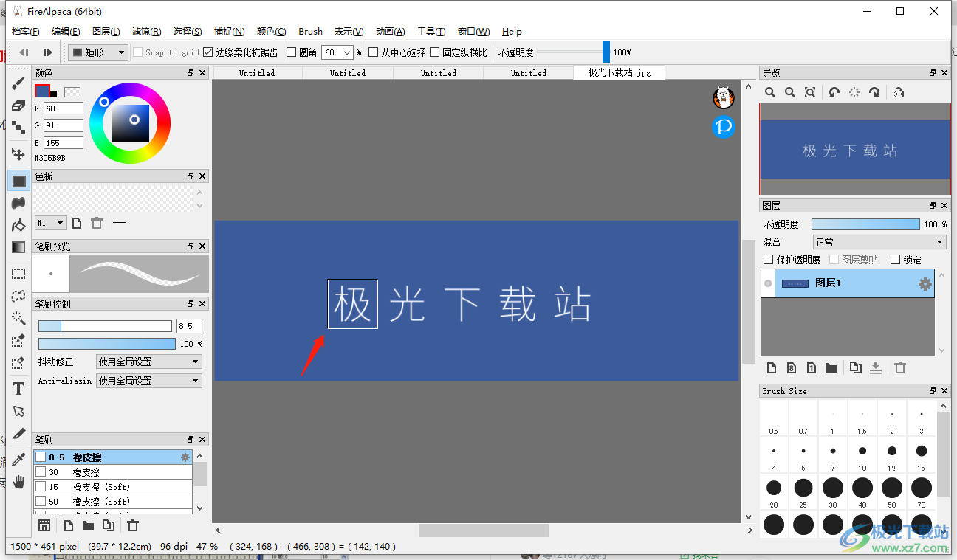The image size is (957, 560).
Task: Select the Bucket fill tool
Action: click(x=18, y=224)
